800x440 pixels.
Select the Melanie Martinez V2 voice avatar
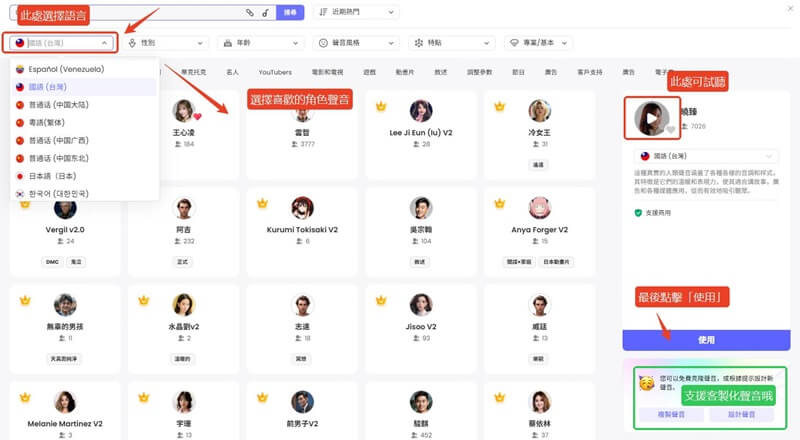[65, 402]
